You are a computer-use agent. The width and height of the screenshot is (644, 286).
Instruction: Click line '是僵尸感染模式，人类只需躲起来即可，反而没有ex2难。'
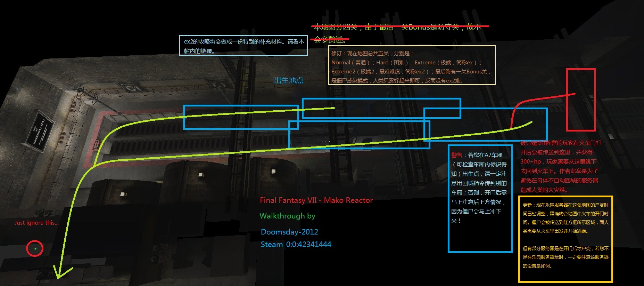click(x=397, y=80)
